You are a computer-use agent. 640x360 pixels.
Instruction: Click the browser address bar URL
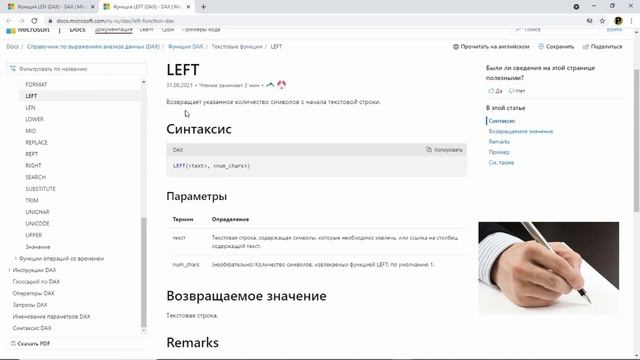tap(116, 21)
